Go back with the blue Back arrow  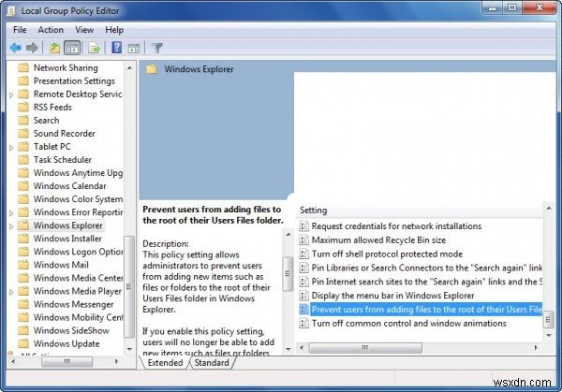(x=15, y=48)
